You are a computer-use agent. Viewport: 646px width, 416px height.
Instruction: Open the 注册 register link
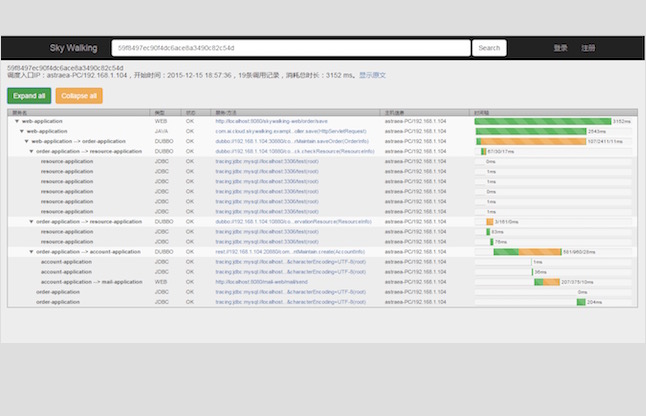588,48
